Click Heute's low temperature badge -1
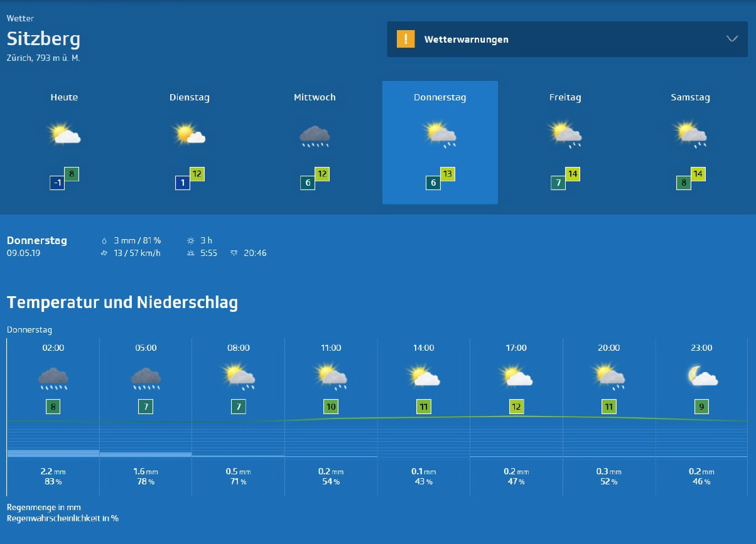Viewport: 756px width, 544px height. (x=57, y=183)
